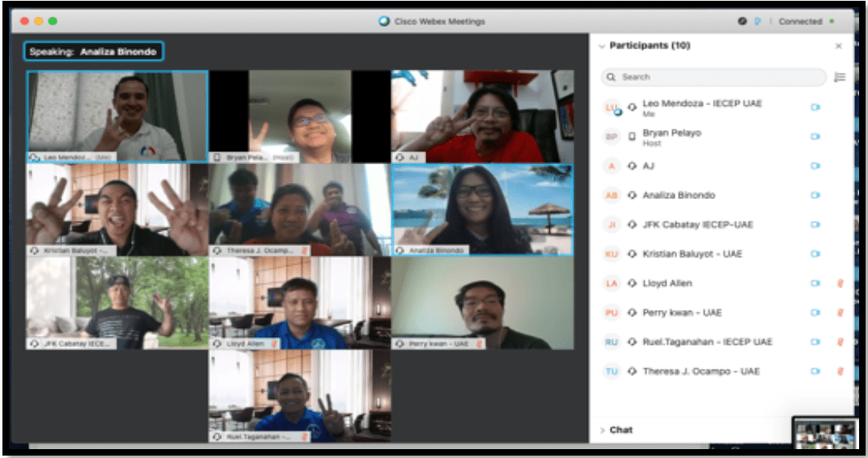Click the video icon for Bryan Pelayo
This screenshot has width=868, height=458.
point(815,137)
